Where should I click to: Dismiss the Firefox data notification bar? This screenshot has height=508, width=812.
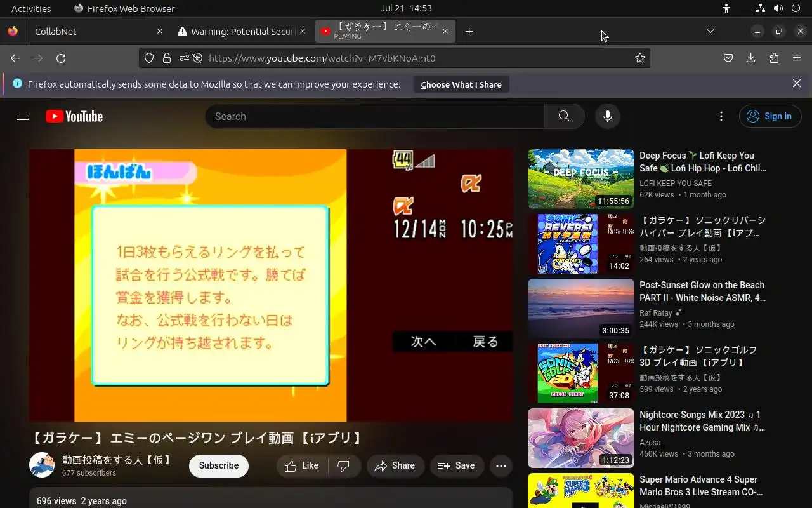(x=797, y=83)
